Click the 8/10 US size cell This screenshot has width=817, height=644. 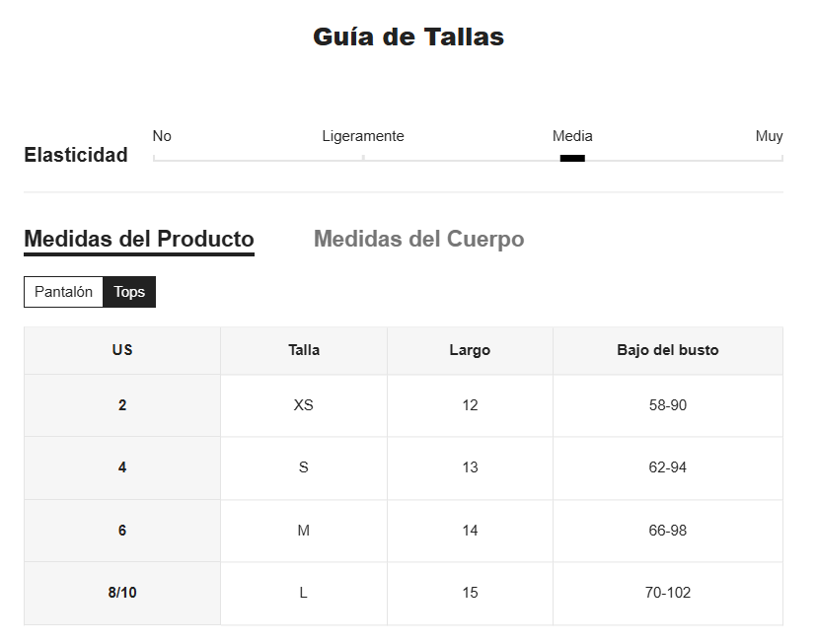122,593
